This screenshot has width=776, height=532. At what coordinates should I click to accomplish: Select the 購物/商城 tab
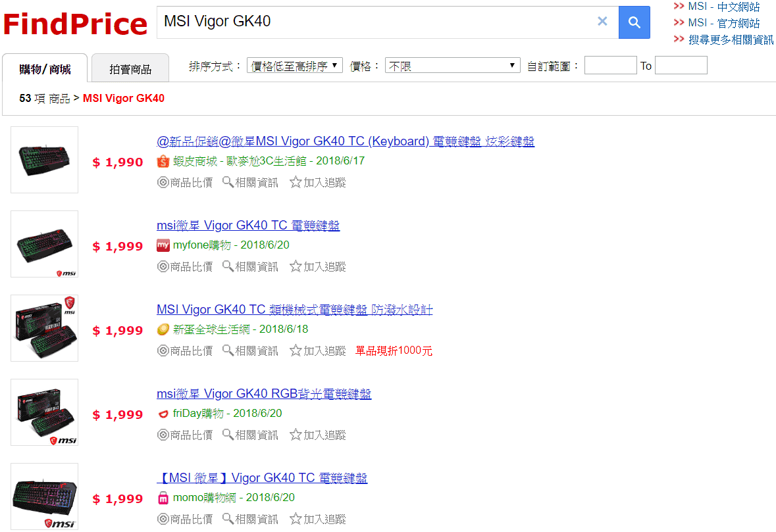pyautogui.click(x=45, y=69)
